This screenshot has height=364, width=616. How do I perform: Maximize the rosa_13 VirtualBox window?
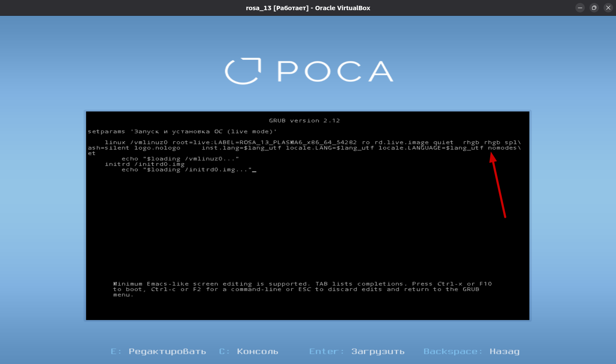(x=594, y=8)
